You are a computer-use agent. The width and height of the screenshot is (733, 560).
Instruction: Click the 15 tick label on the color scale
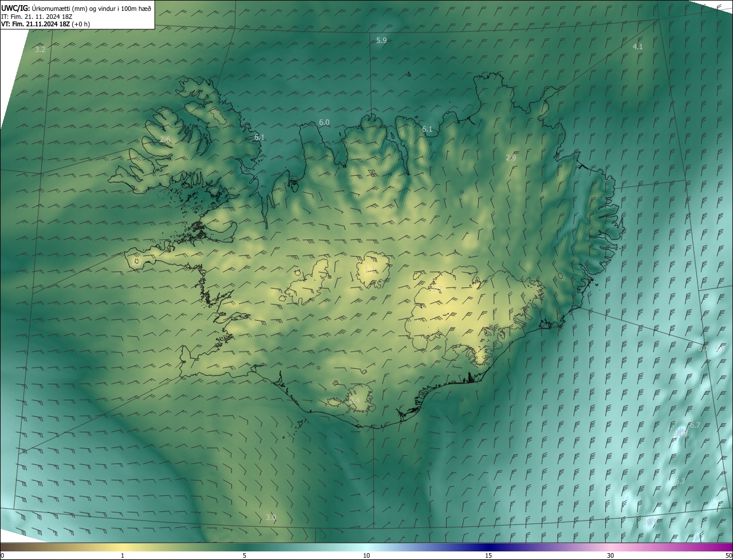pos(488,555)
